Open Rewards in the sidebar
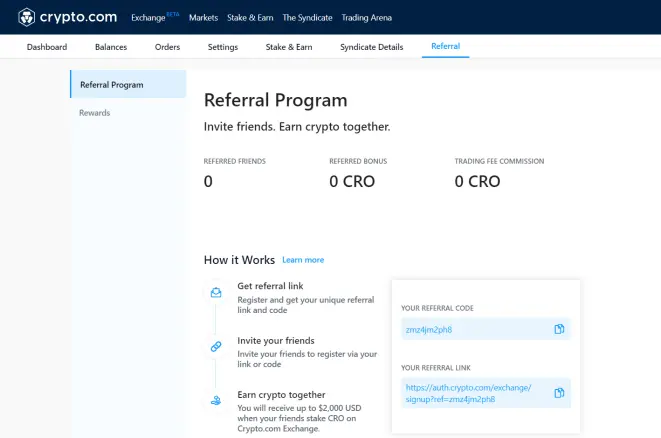This screenshot has width=661, height=438. coord(94,113)
